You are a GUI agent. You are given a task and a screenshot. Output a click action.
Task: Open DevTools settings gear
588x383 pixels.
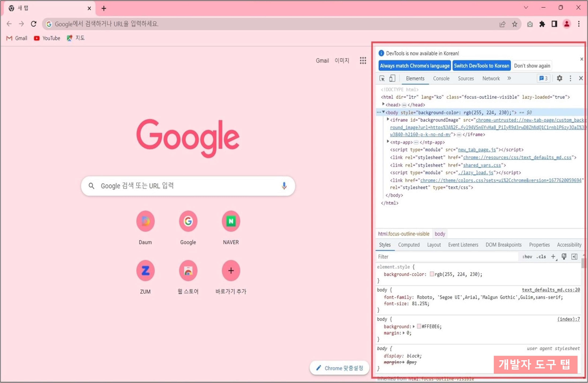559,79
